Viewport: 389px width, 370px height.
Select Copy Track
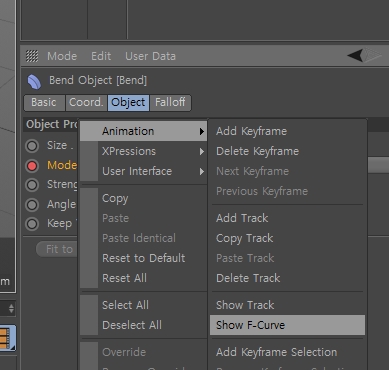pos(287,238)
